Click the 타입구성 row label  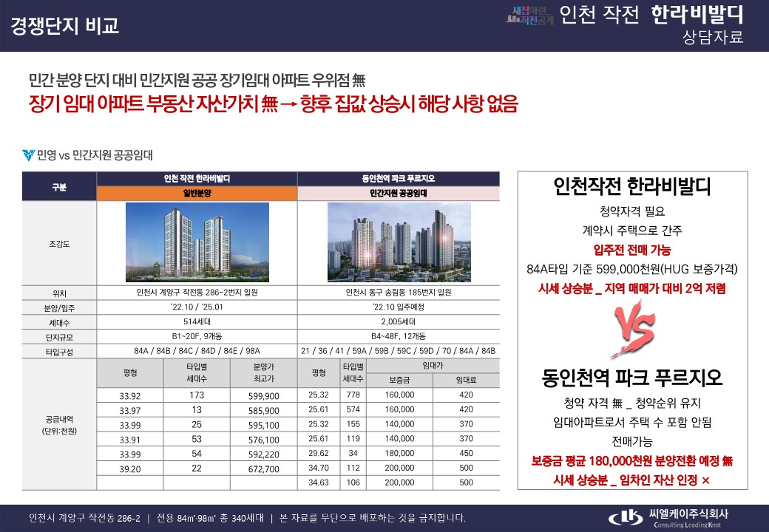tap(59, 352)
